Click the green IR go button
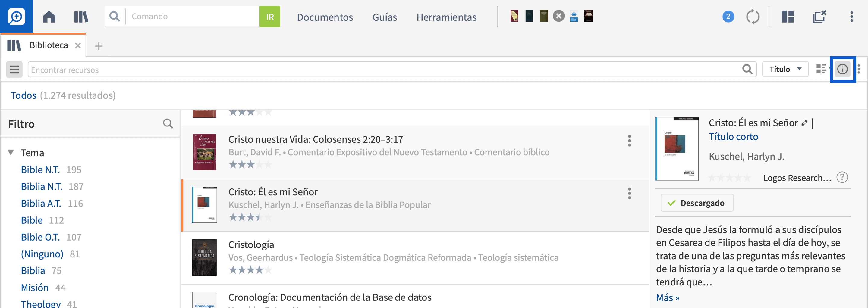The height and width of the screenshot is (308, 868). (269, 17)
